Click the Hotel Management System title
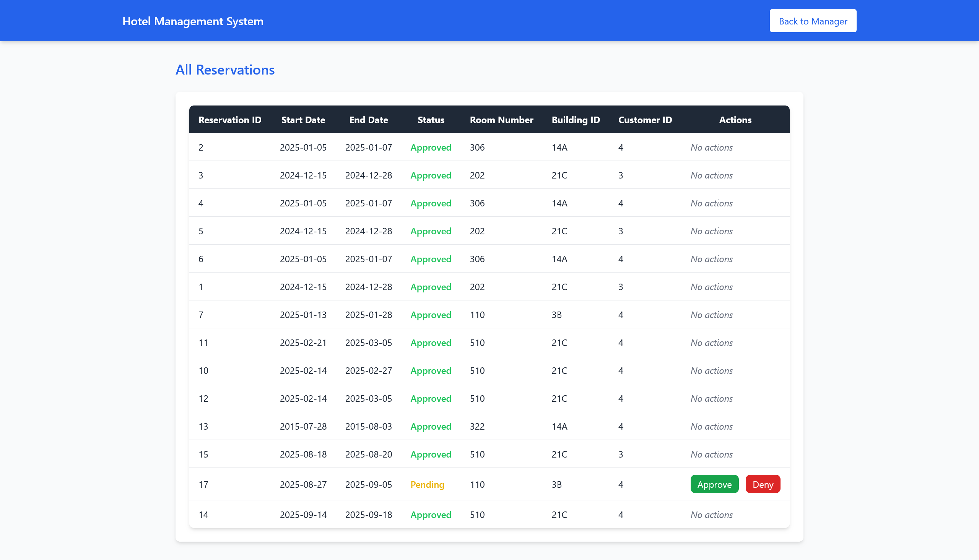 tap(193, 21)
